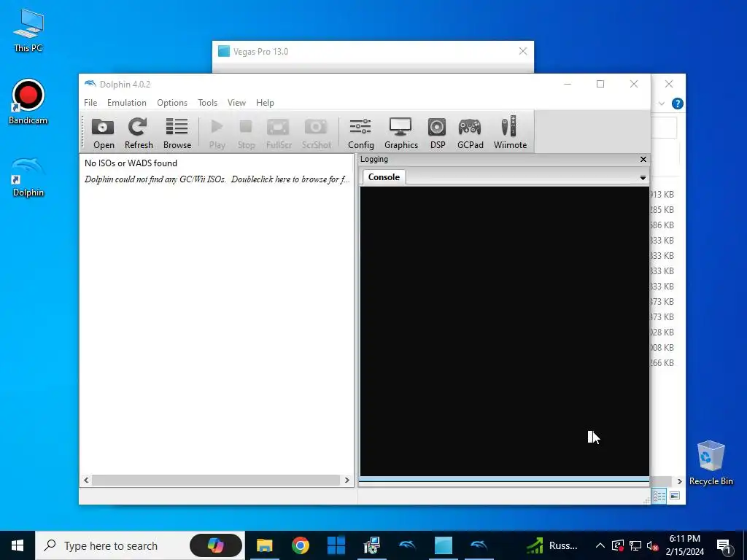Click the Vegas Pro 13.0 title bar
The width and height of the screenshot is (747, 560).
point(373,52)
